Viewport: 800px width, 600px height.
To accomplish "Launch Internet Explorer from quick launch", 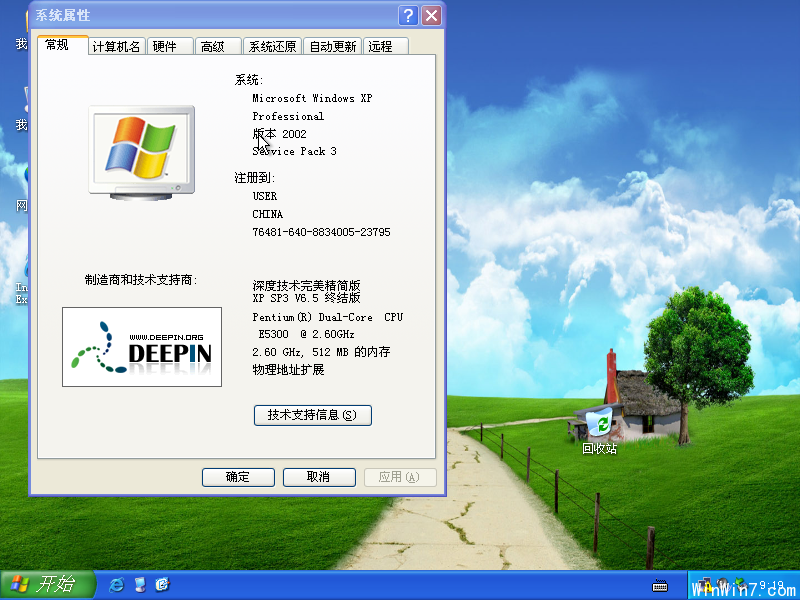I will (x=116, y=585).
